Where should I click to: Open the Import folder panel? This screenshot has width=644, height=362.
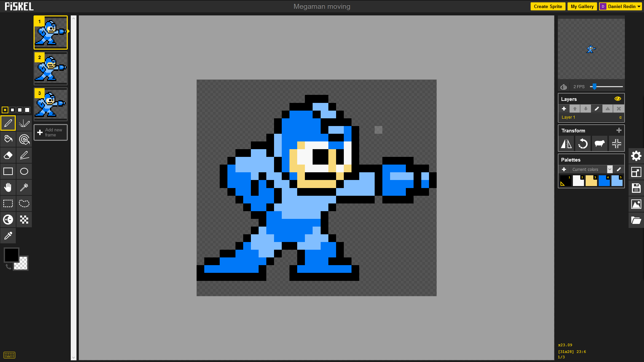636,220
